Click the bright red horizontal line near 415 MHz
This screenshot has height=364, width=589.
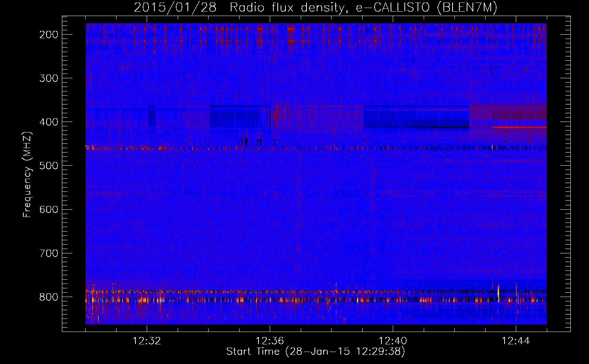pos(519,127)
